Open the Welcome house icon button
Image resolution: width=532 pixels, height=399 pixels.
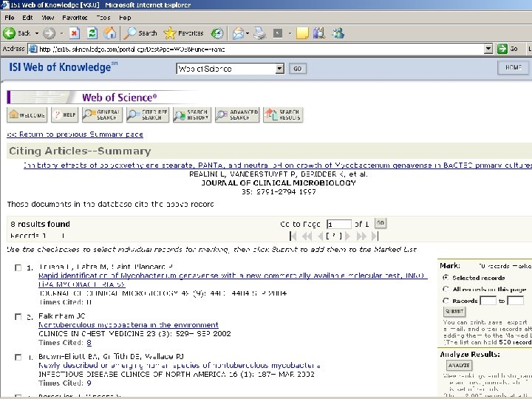tap(27, 115)
